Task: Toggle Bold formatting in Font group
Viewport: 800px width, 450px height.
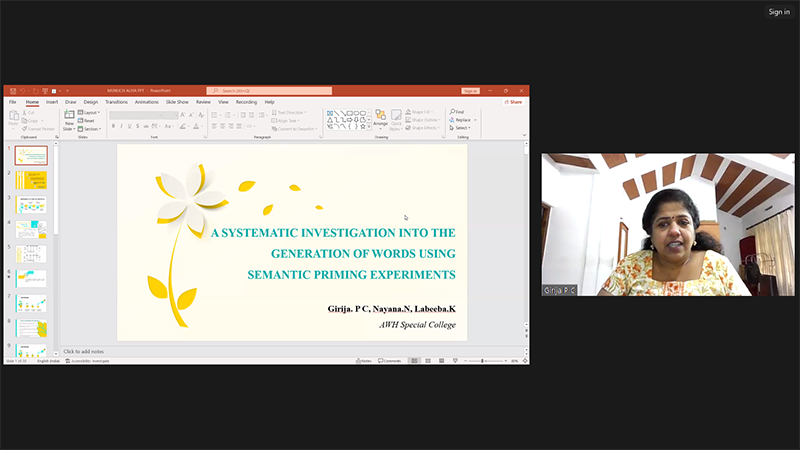Action: 113,127
